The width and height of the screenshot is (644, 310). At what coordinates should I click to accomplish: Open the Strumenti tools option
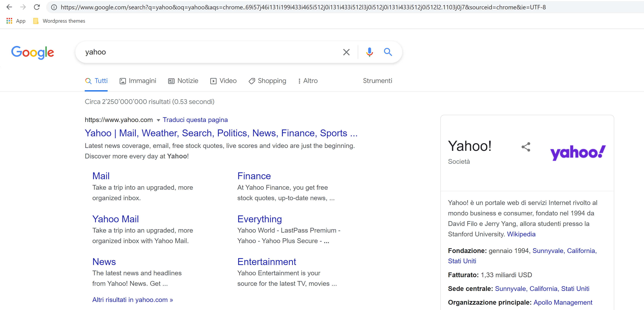coord(377,81)
